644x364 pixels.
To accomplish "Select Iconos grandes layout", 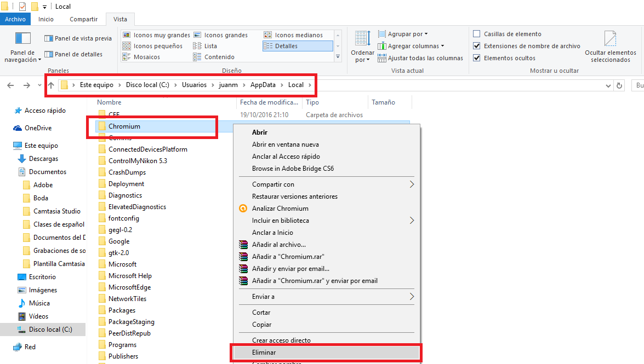I will tap(221, 35).
